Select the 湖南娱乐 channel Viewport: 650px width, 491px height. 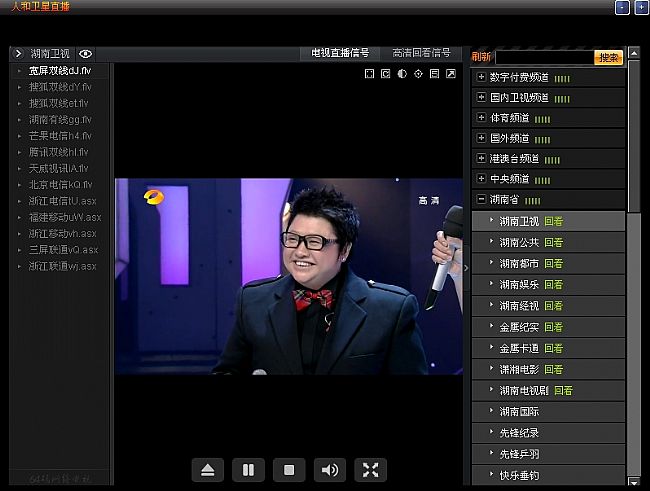[519, 285]
